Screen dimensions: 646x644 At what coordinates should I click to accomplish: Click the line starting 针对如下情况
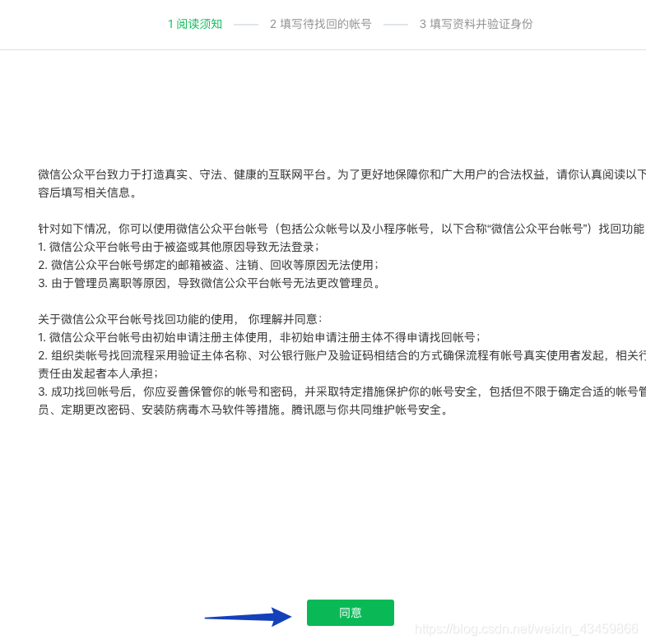click(x=342, y=229)
